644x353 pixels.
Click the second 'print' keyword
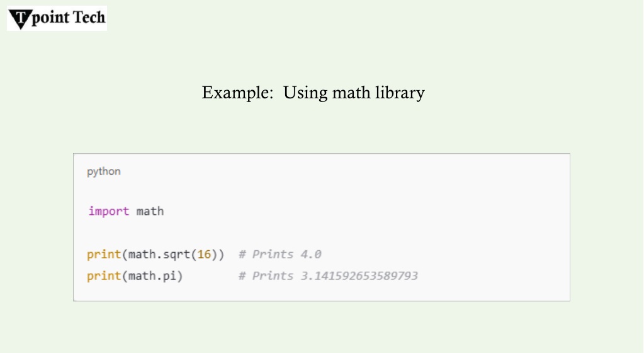coord(104,275)
